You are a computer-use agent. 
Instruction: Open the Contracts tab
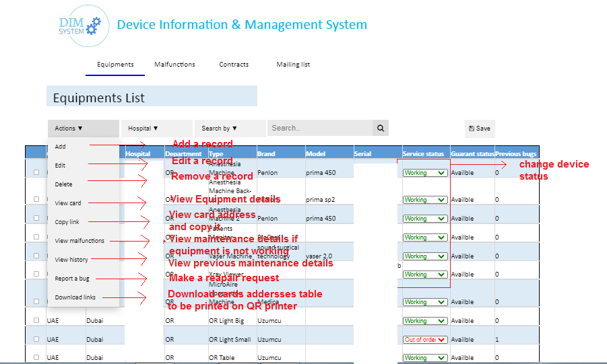[x=234, y=65]
